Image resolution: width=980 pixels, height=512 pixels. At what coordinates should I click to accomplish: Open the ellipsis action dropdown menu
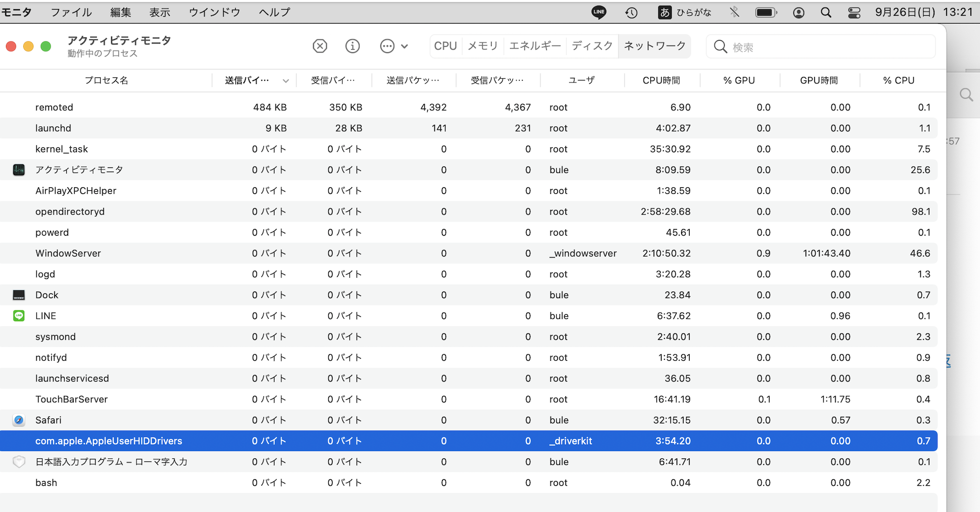[x=393, y=47]
